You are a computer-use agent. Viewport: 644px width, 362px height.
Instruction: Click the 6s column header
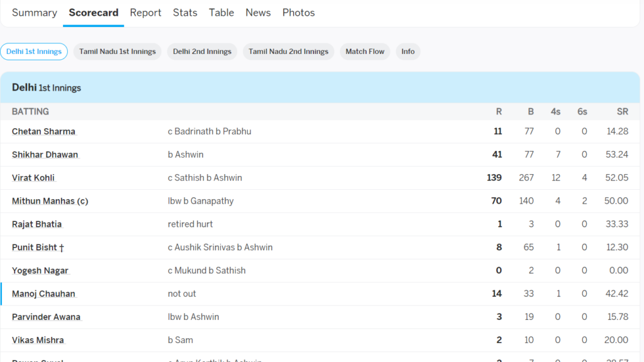click(x=582, y=112)
